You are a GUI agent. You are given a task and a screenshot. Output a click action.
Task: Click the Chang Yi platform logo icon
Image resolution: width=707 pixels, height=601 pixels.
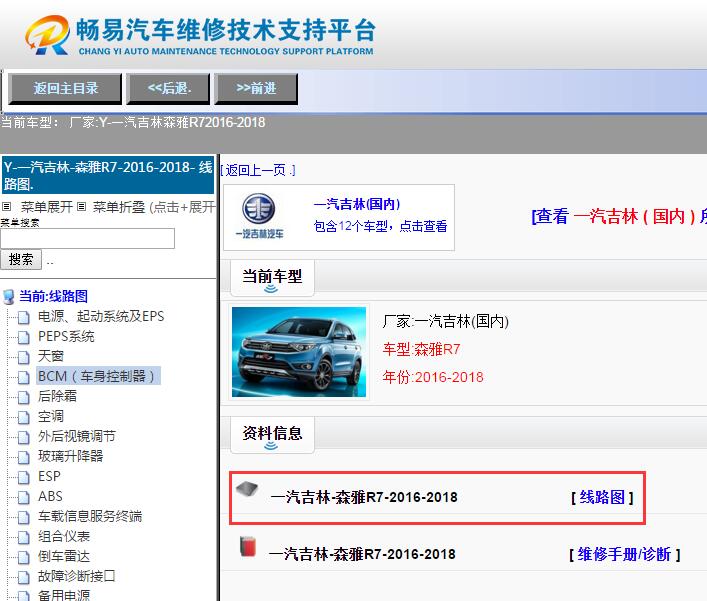pos(47,35)
